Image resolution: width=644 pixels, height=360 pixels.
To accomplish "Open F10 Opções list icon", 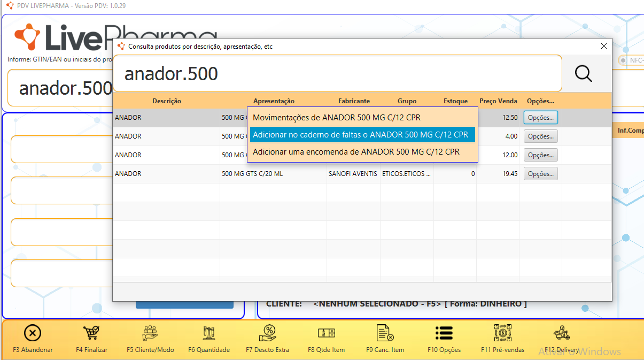I will (444, 333).
